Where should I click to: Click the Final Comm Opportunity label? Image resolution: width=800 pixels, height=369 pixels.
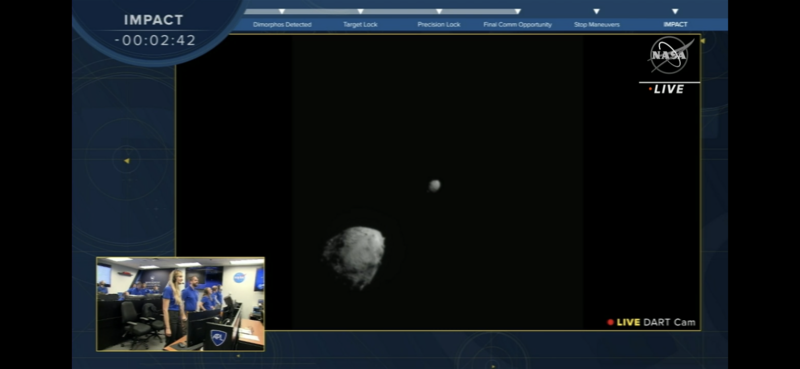tap(517, 24)
